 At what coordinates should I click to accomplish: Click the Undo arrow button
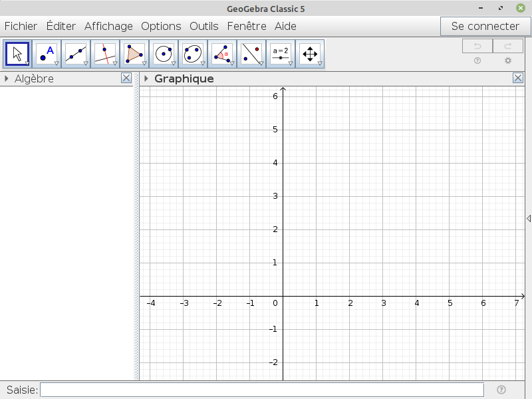coord(477,46)
